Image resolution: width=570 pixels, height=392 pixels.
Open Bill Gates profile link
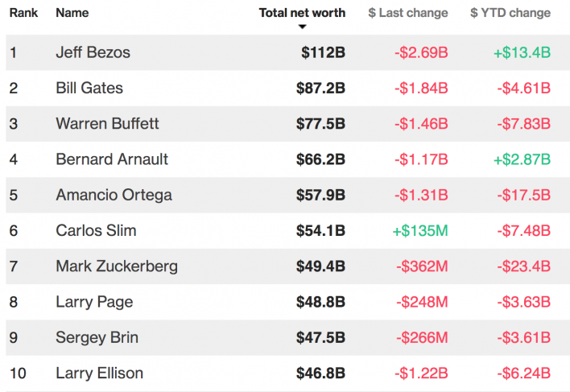tap(89, 89)
